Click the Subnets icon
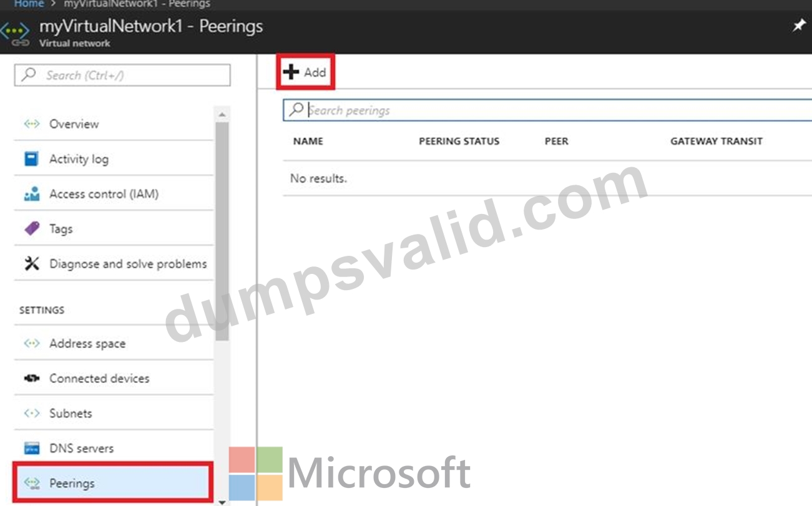 31,413
